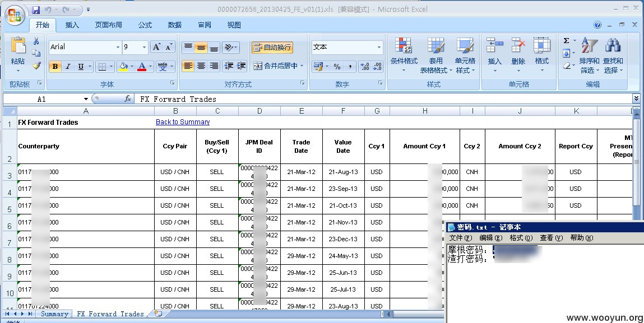Switch to 页面布局 ribbon tab

[x=108, y=25]
